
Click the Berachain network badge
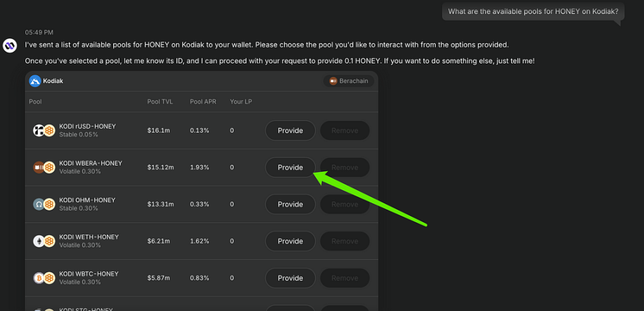click(349, 81)
